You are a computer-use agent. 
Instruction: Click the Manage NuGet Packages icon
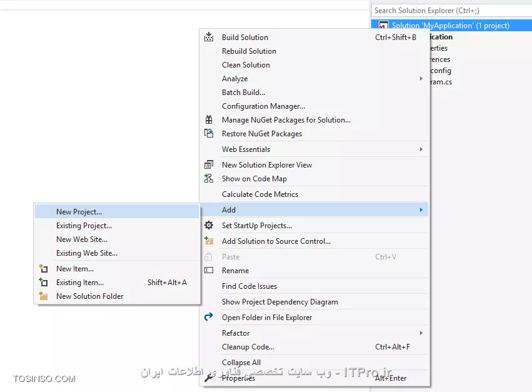point(209,120)
